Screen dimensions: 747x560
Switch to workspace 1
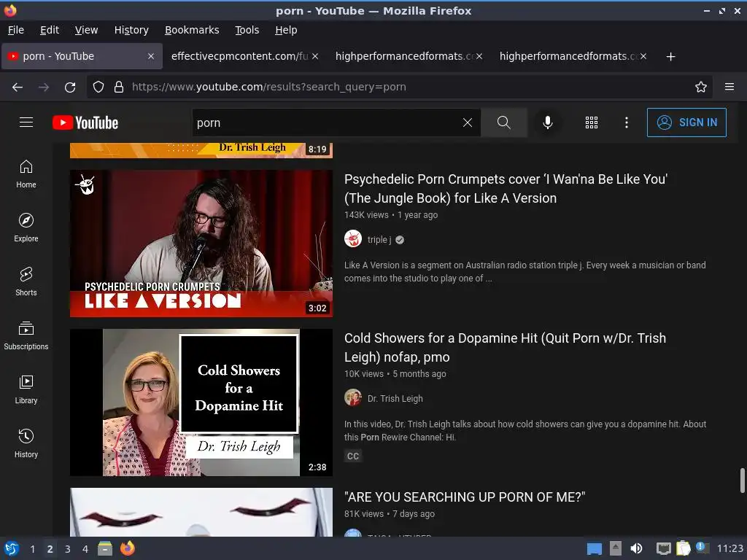click(32, 549)
